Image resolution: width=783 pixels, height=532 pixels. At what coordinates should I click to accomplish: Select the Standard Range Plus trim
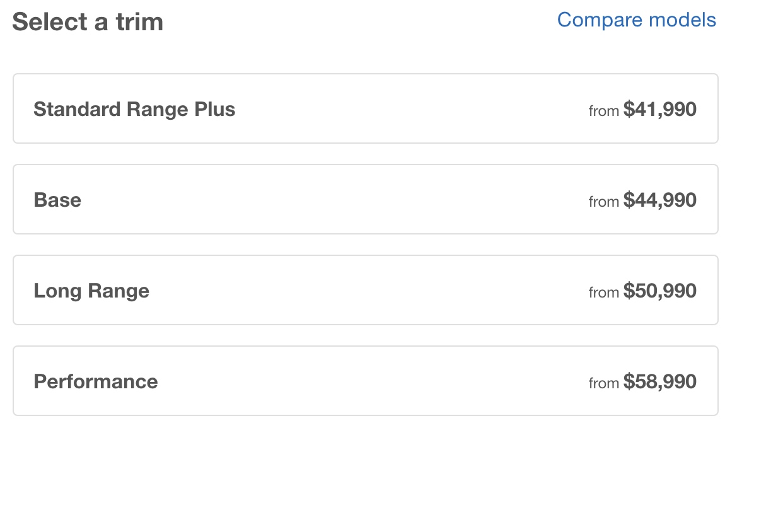(365, 108)
